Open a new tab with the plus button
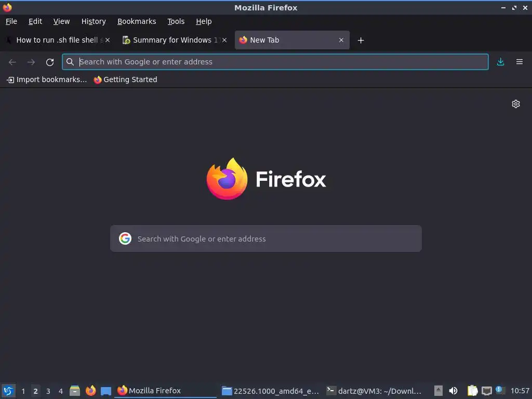Image resolution: width=532 pixels, height=399 pixels. click(361, 41)
